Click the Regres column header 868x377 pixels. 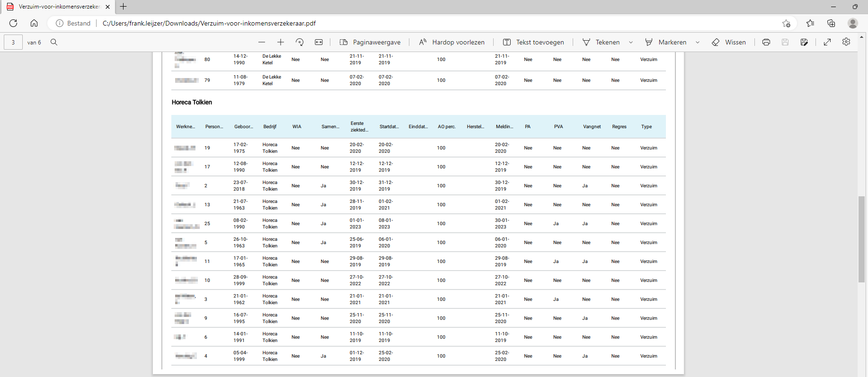coord(619,127)
